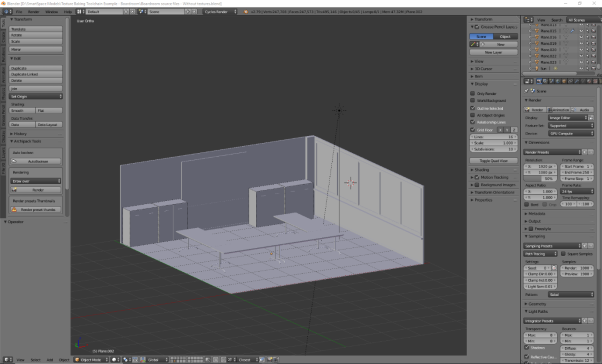Image resolution: width=602 pixels, height=364 pixels.
Task: Click Duplicate Linked in Edit panel
Action: pyautogui.click(x=36, y=74)
